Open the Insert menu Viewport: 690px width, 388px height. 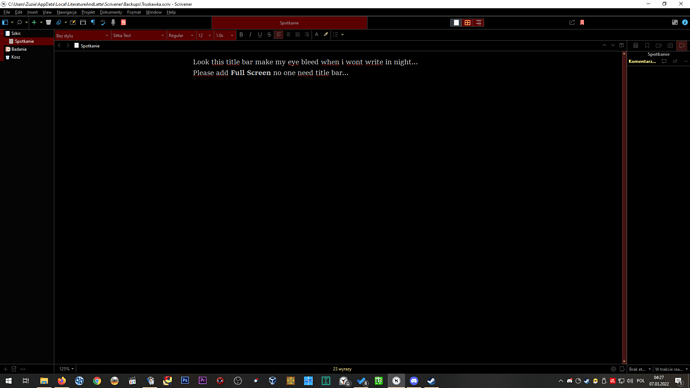[33, 12]
